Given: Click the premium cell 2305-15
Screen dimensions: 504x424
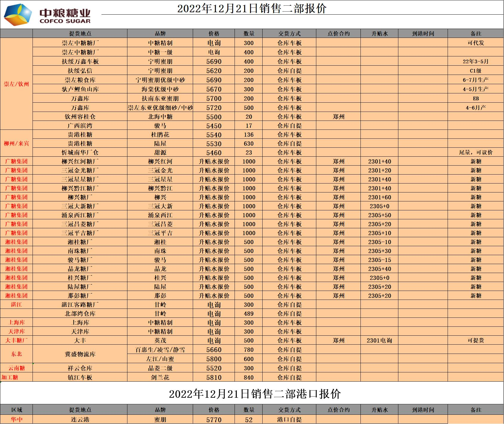Looking at the screenshot, I should click(x=379, y=260).
